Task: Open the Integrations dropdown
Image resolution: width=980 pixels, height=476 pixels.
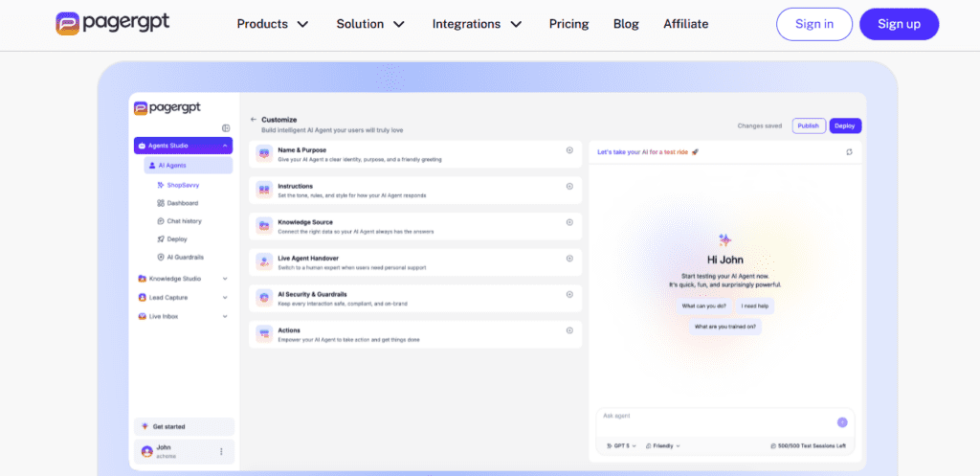Action: [477, 24]
